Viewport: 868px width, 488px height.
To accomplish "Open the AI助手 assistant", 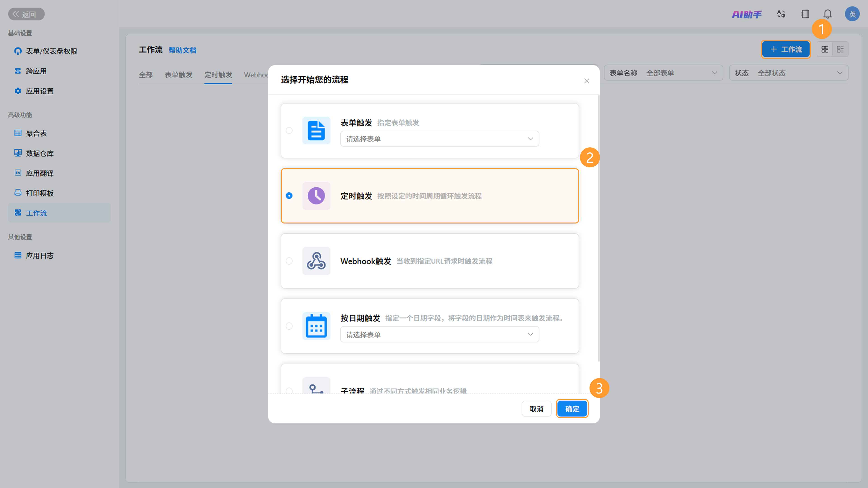I will [747, 14].
